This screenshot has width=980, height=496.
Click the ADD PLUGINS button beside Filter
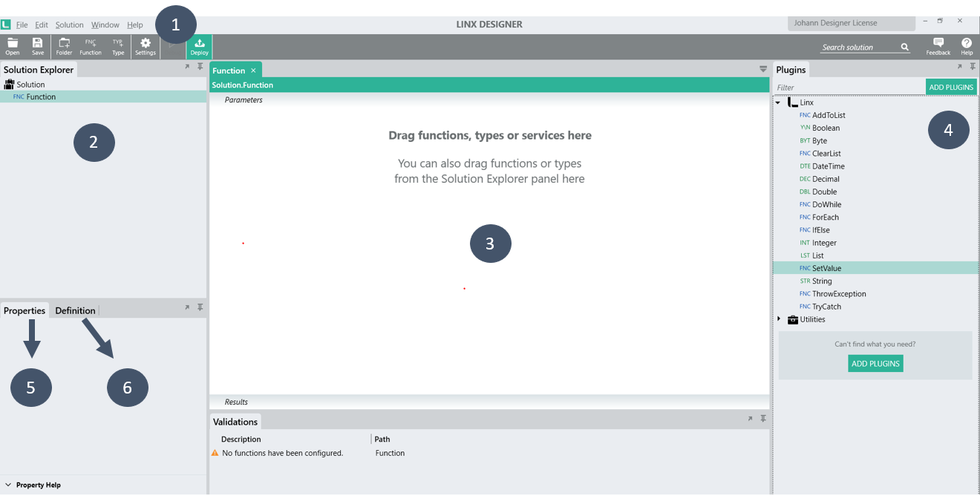[x=951, y=87]
